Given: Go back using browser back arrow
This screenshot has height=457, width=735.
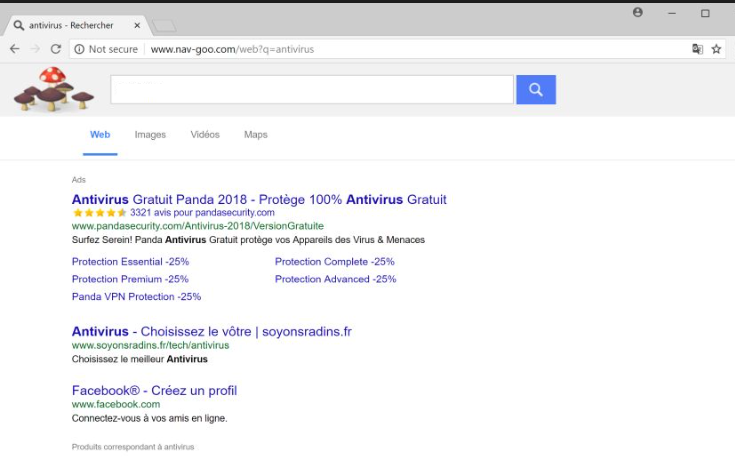Looking at the screenshot, I should pyautogui.click(x=14, y=49).
